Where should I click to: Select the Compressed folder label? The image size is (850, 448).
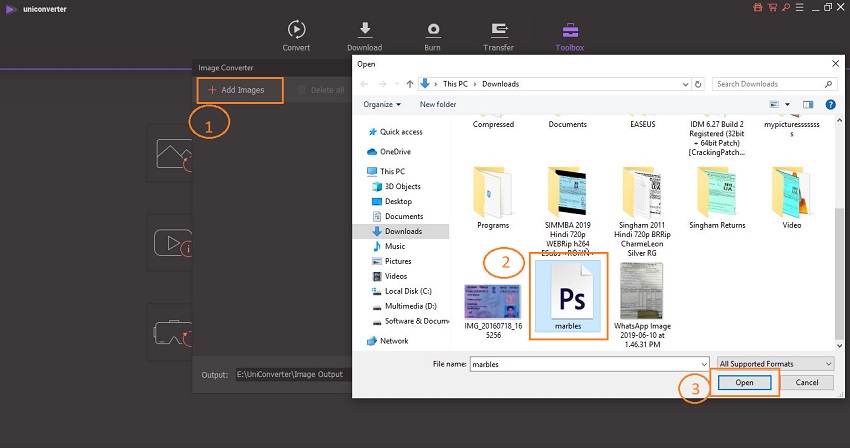pos(493,124)
